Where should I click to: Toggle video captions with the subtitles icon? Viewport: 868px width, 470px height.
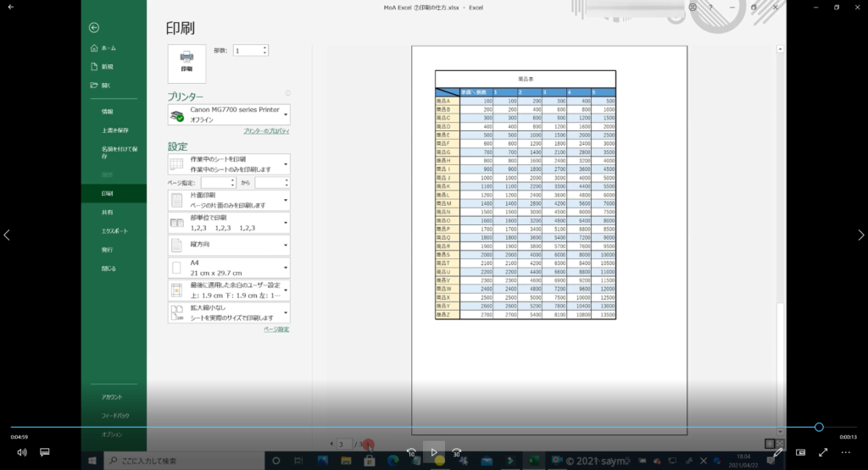[45, 452]
